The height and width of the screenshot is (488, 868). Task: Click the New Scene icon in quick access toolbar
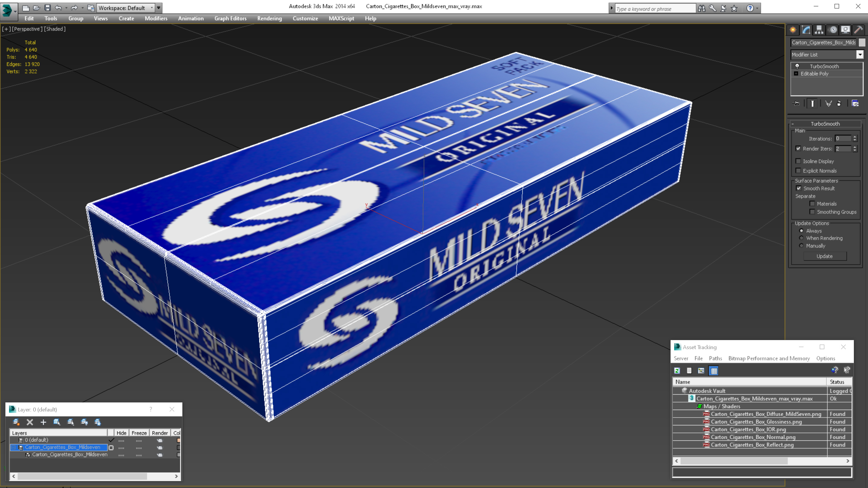click(26, 8)
